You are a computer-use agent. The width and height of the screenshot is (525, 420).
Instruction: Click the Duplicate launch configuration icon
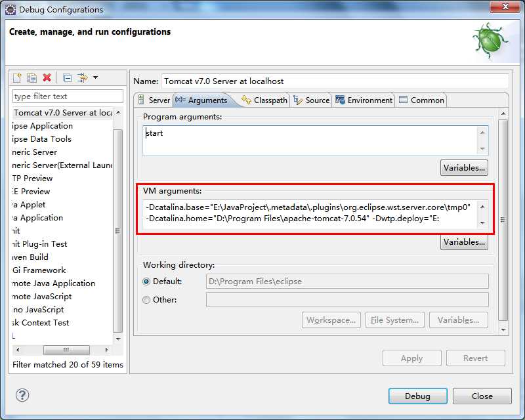pos(31,77)
